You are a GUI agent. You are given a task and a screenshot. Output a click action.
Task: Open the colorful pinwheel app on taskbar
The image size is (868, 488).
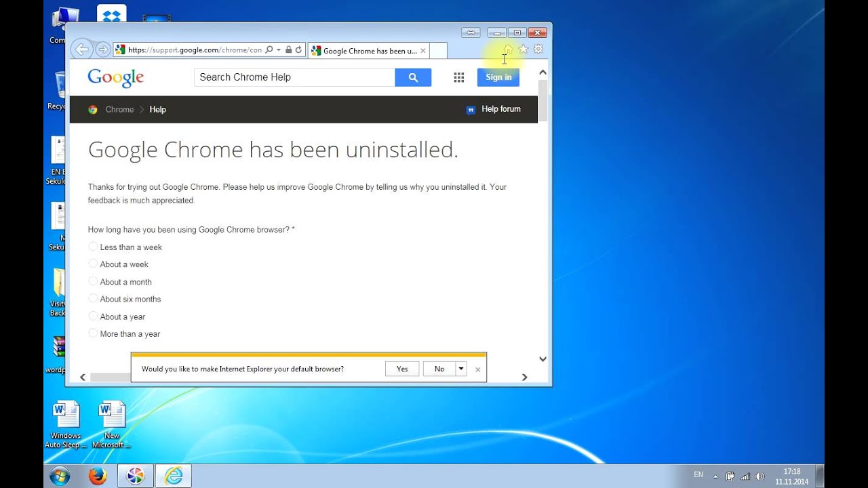click(x=136, y=476)
